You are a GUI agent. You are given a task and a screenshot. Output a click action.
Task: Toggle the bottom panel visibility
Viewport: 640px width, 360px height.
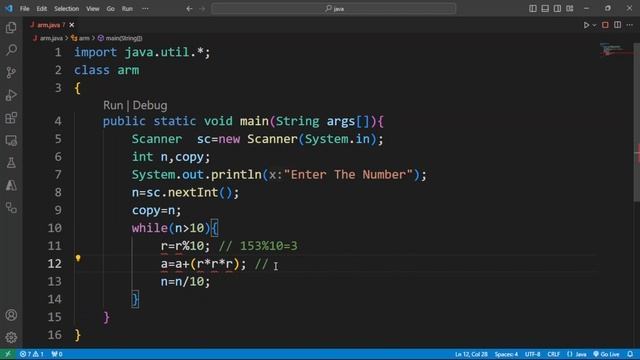click(x=545, y=9)
